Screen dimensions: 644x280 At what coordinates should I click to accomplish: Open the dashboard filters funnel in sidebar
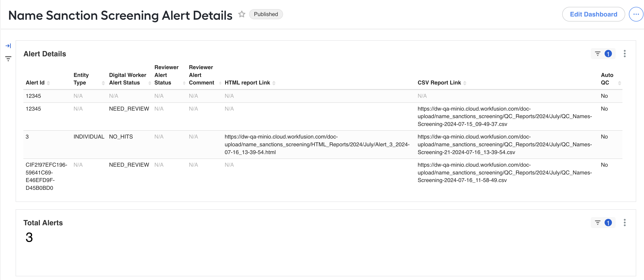tap(8, 59)
